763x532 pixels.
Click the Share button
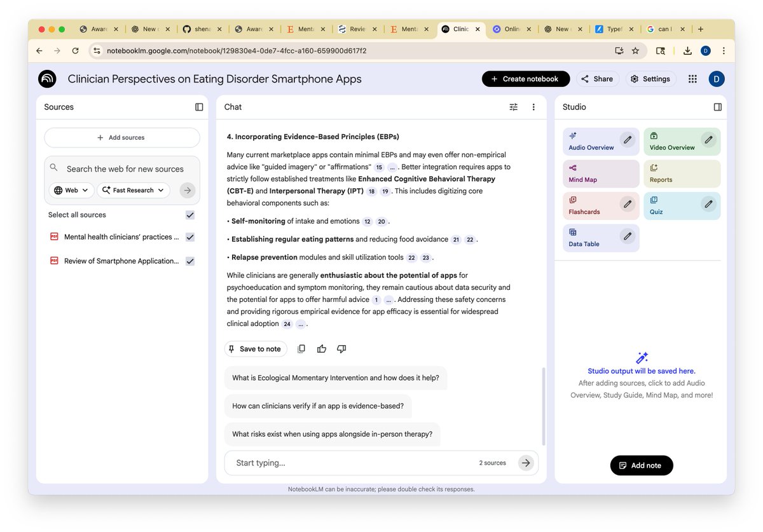pos(597,79)
